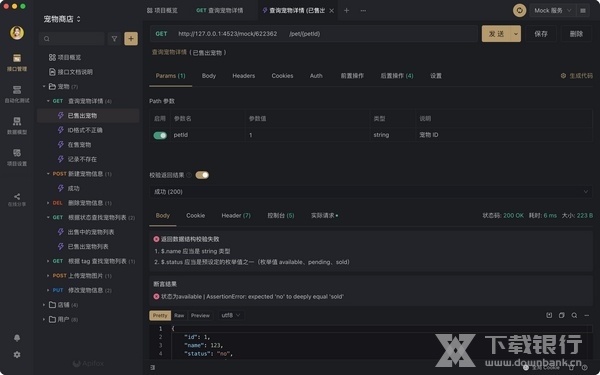Click the sidebar search field
The height and width of the screenshot is (375, 600).
72,39
